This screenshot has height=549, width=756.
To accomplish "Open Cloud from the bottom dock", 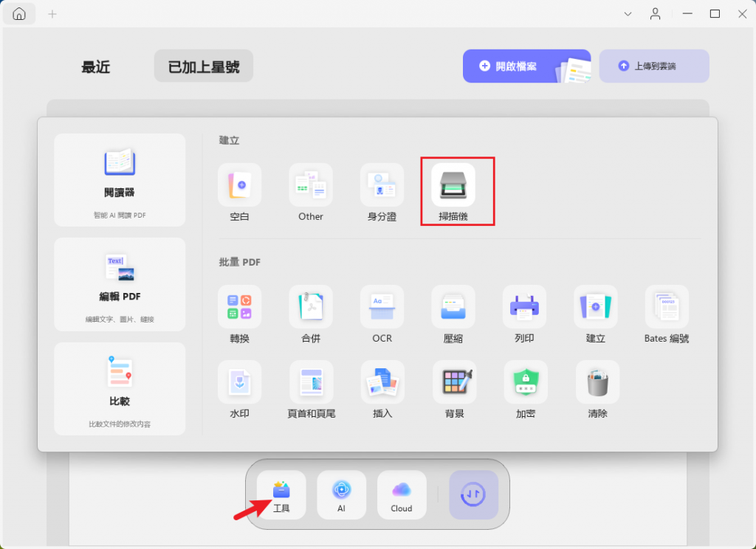I will coord(401,494).
